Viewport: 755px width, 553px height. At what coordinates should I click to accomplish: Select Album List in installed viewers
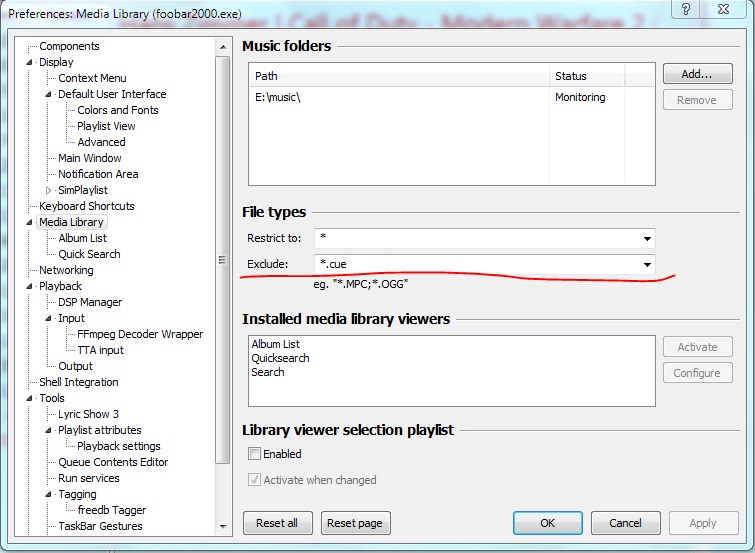(275, 344)
